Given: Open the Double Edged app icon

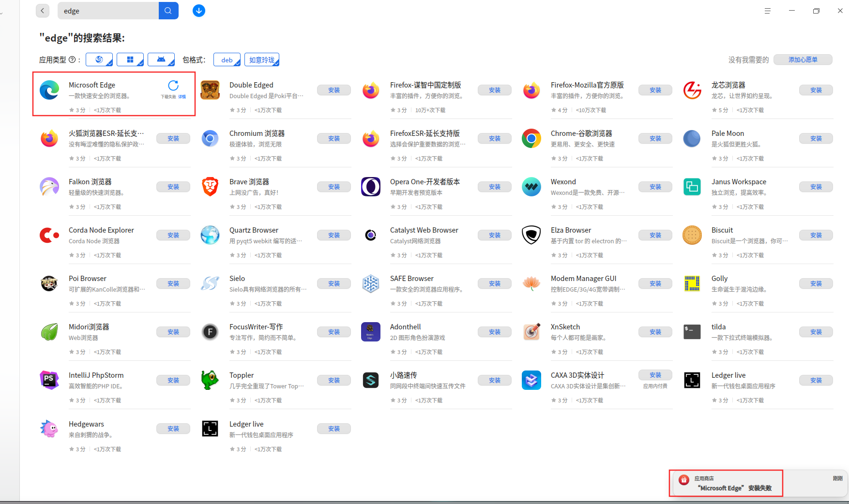Looking at the screenshot, I should (x=210, y=90).
